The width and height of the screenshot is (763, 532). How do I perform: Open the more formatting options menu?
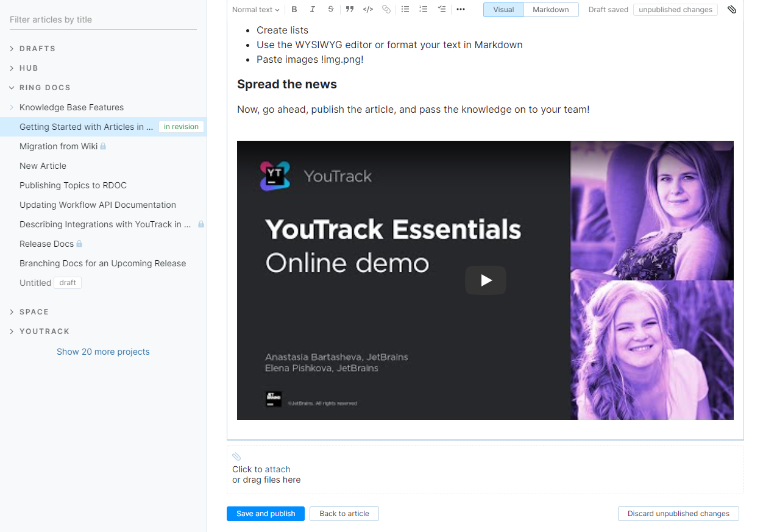(x=460, y=9)
